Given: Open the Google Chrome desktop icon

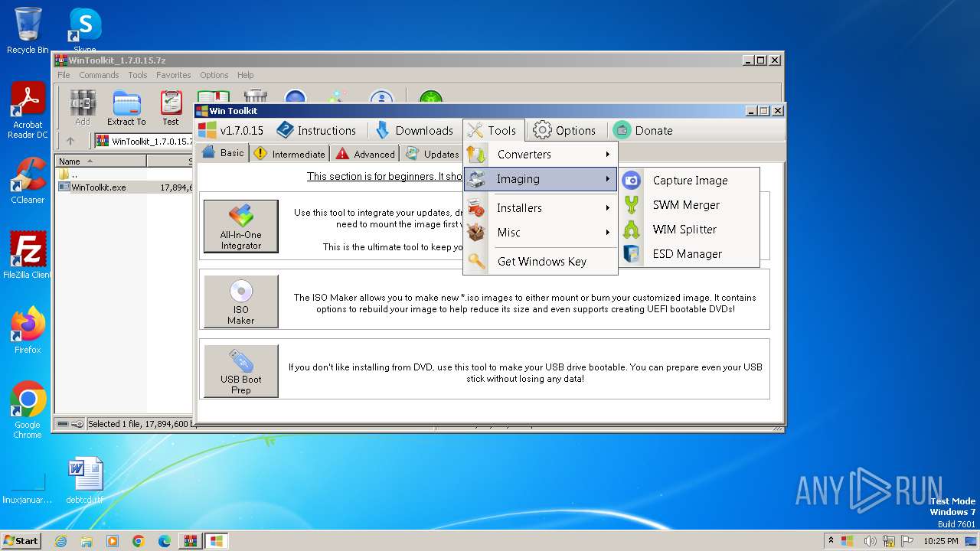Looking at the screenshot, I should pyautogui.click(x=28, y=409).
